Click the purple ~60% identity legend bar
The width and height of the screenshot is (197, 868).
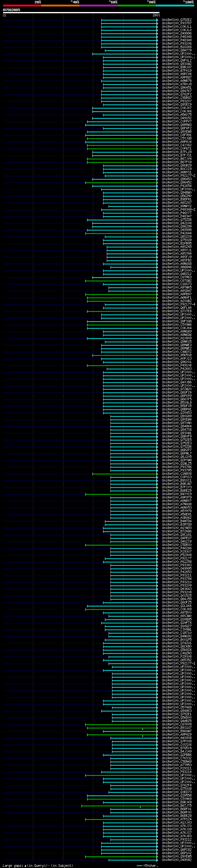(x=99, y=6)
